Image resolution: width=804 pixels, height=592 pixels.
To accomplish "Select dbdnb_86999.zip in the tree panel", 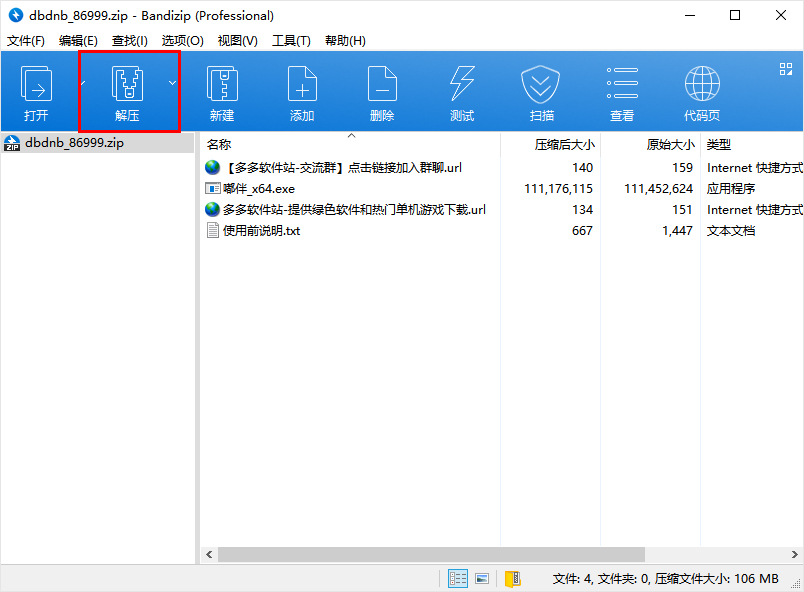I will [97, 143].
